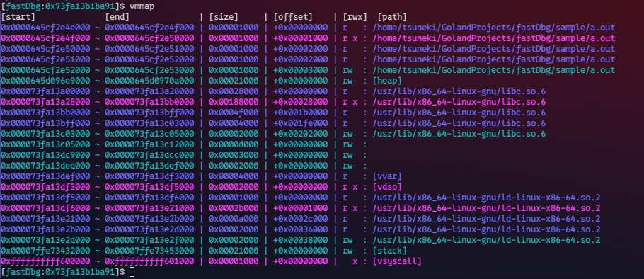Click end address 0x00007ffe73453000
Screen dimensions: 644x279
click(149, 250)
